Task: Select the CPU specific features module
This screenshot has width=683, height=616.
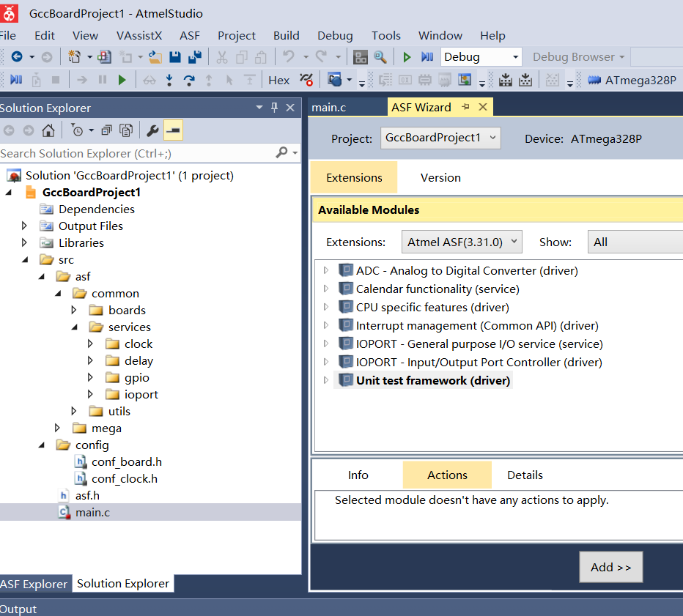Action: (432, 307)
